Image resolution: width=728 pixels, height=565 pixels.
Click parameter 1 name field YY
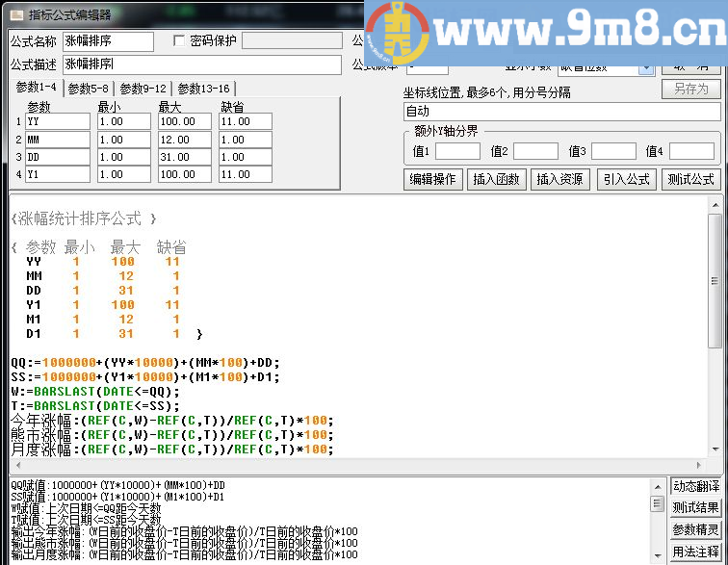point(58,121)
